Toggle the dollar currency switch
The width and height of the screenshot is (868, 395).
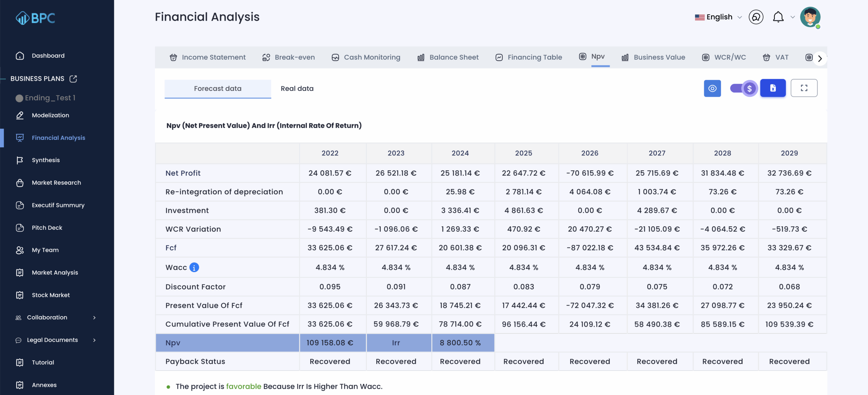coord(744,89)
